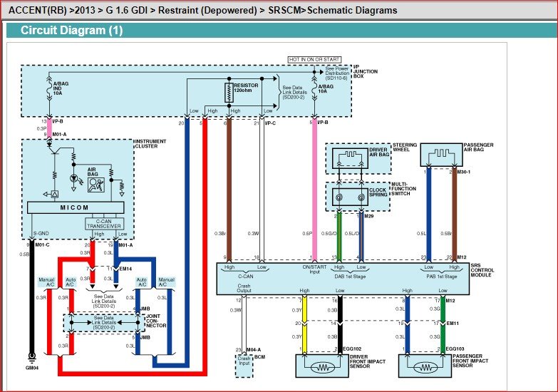Click the M29 connector label
The image size is (558, 392).
(369, 216)
